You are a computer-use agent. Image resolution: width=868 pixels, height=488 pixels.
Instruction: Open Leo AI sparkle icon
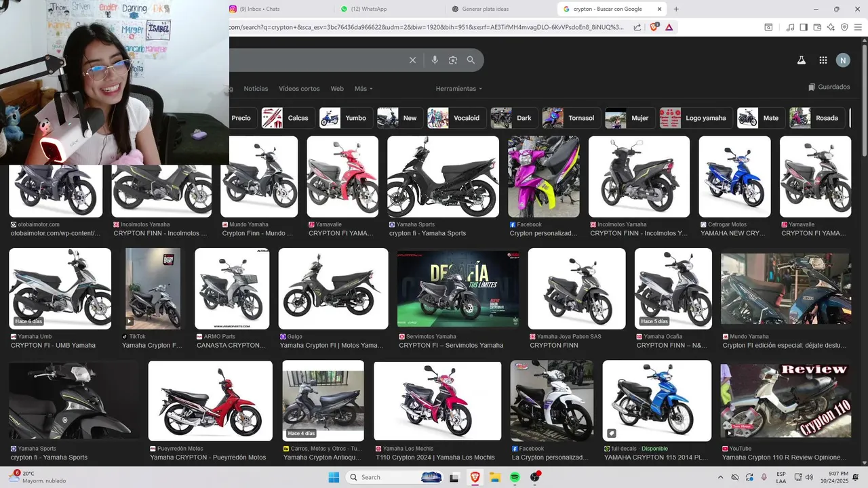[831, 27]
